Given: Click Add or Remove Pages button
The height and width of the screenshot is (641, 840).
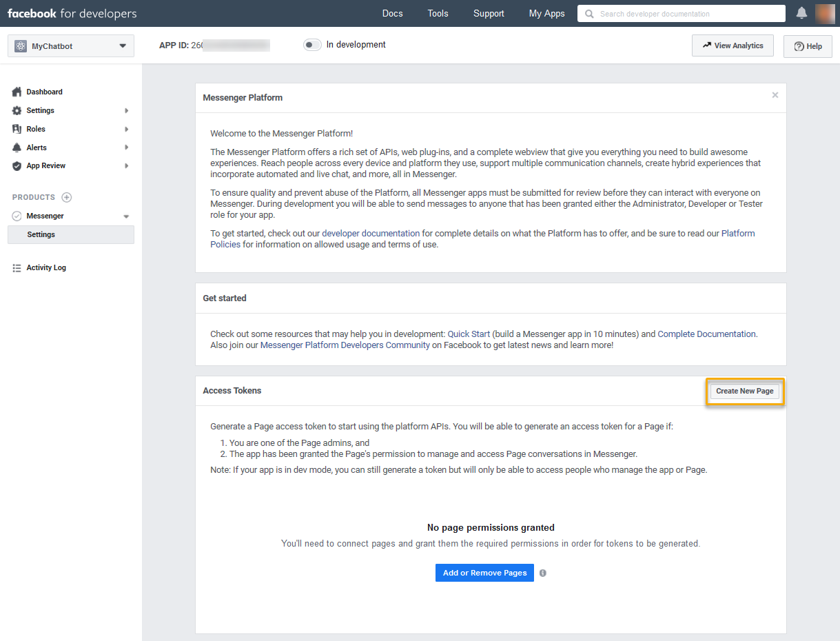Looking at the screenshot, I should pyautogui.click(x=484, y=573).
